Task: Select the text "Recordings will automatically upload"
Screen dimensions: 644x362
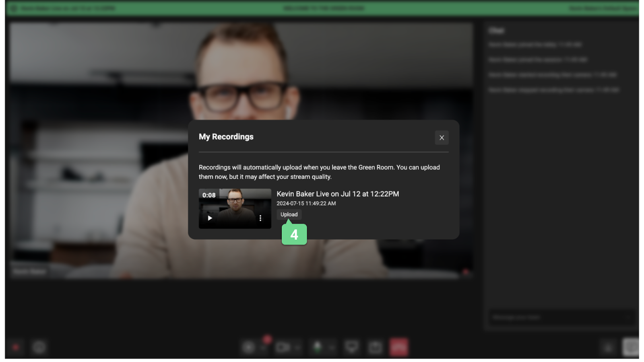Action: (251, 167)
